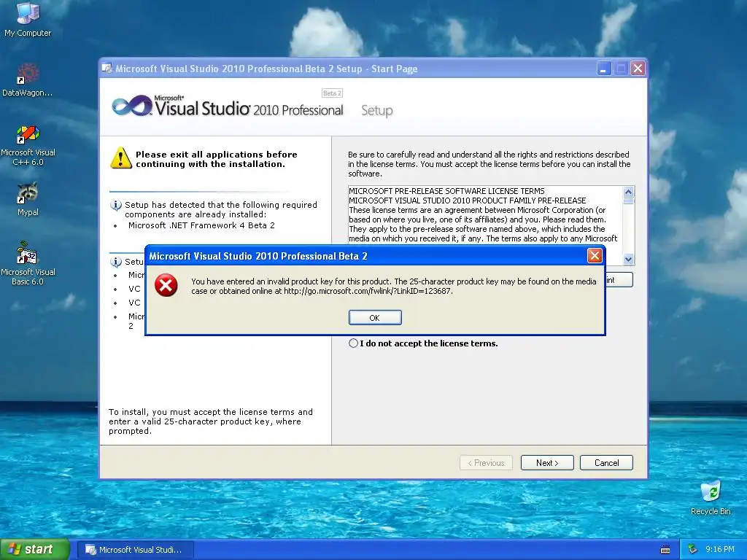Image resolution: width=747 pixels, height=560 pixels.
Task: Open the on-screen keyboard tray icon
Action: [x=665, y=550]
